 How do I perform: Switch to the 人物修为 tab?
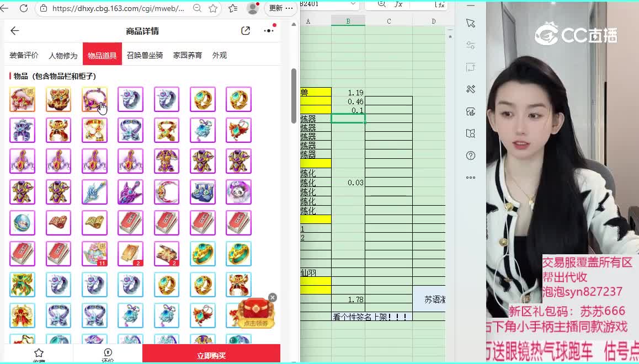coord(63,55)
